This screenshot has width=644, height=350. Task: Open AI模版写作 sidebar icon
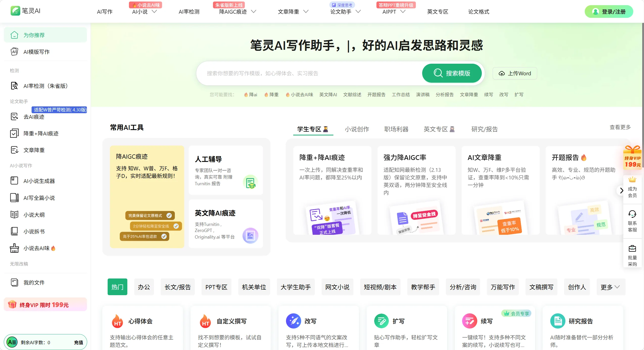[x=14, y=52]
